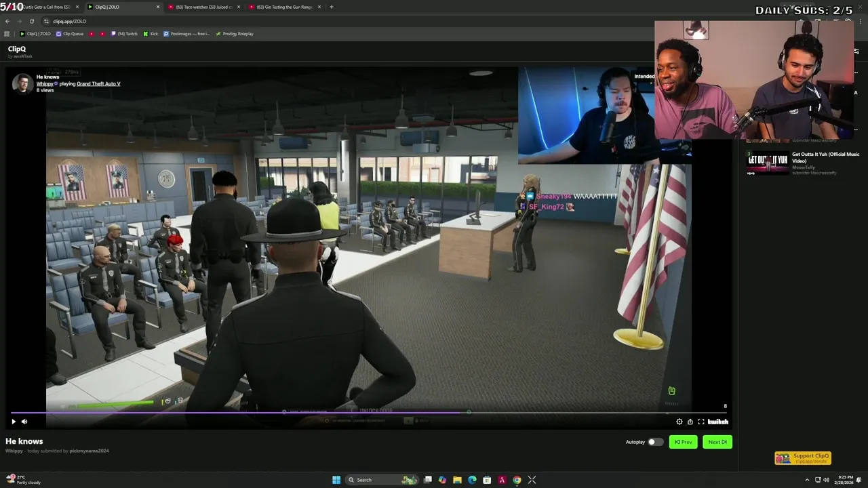Open Whippy link below clip title

(x=14, y=451)
